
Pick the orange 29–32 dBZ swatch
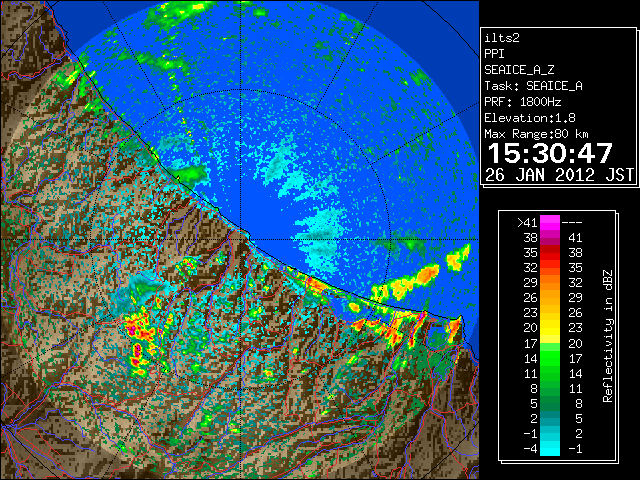550,283
